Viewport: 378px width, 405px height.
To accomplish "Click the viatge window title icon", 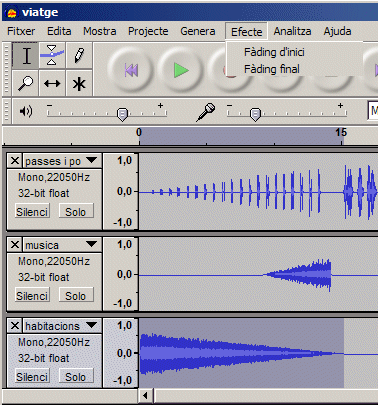I will tap(12, 13).
